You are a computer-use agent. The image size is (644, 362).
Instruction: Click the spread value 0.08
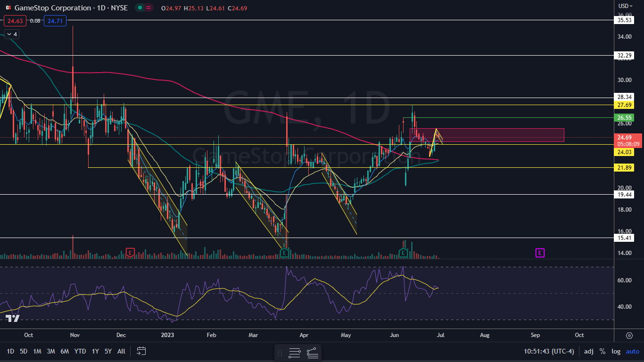(x=35, y=21)
